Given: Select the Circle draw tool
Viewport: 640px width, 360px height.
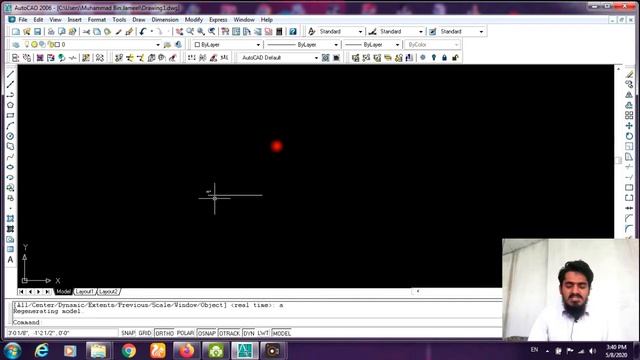Looking at the screenshot, I should point(10,136).
